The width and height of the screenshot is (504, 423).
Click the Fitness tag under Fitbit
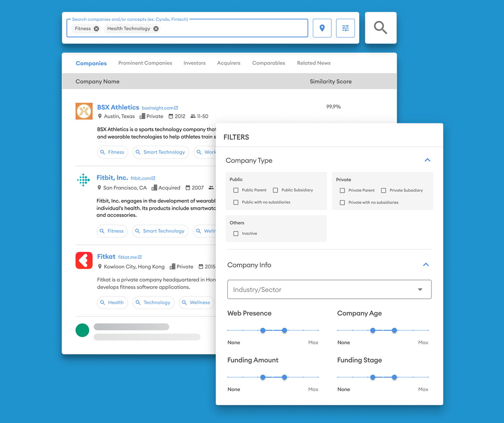[112, 231]
